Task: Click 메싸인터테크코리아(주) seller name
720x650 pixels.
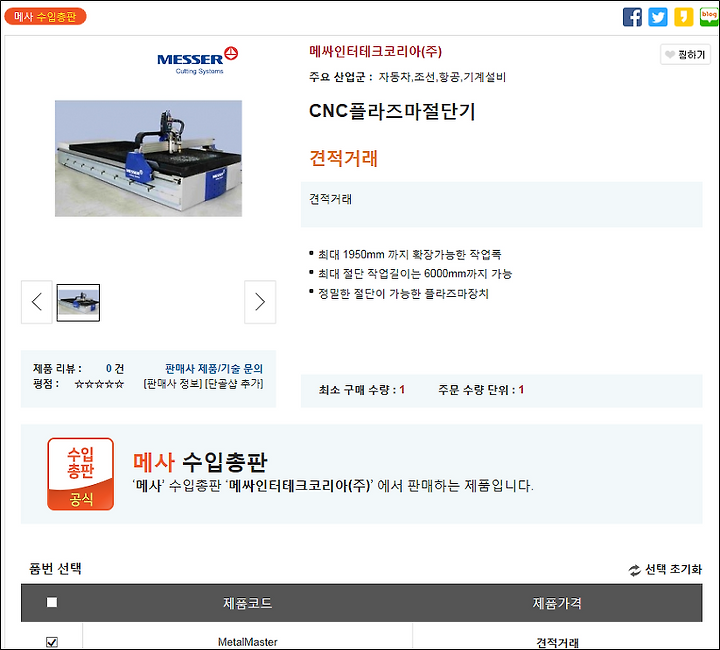Action: (x=375, y=51)
